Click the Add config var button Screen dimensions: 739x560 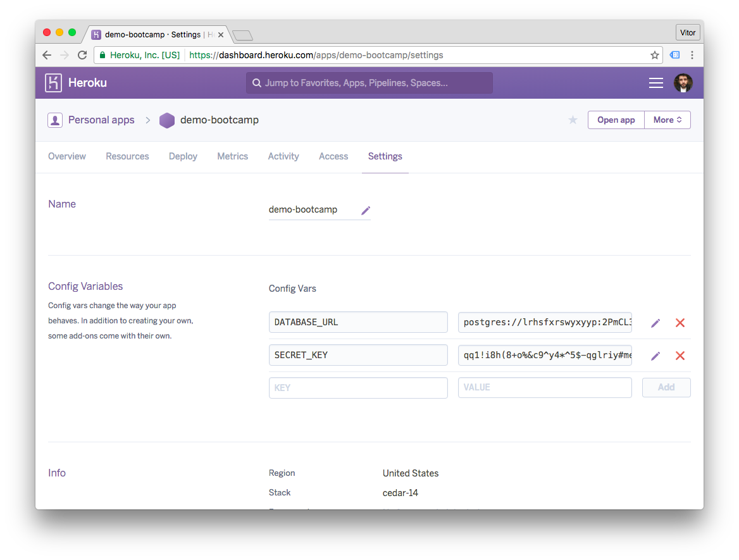tap(666, 387)
